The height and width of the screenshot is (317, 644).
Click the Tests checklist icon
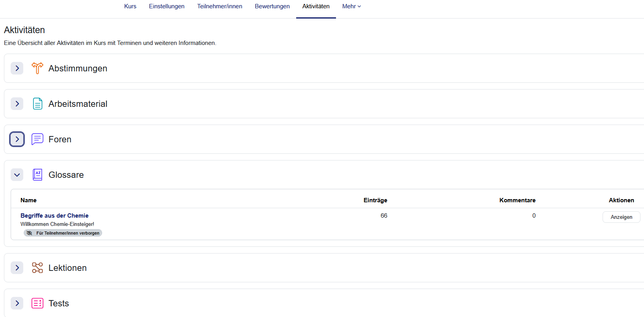(x=37, y=303)
